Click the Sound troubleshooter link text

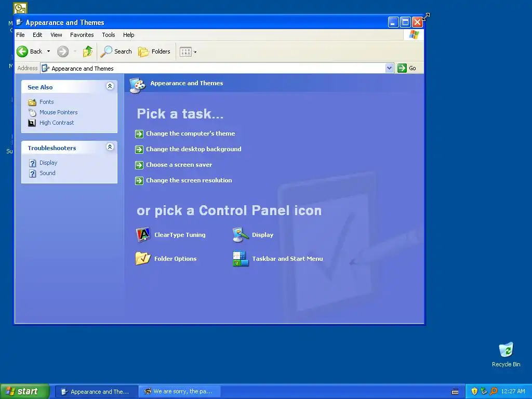point(47,173)
